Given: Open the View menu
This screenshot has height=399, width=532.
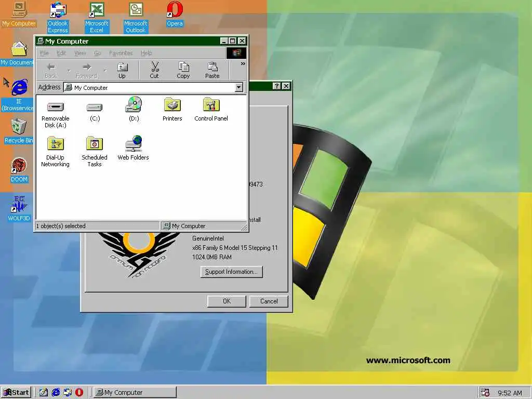Looking at the screenshot, I should [x=80, y=53].
